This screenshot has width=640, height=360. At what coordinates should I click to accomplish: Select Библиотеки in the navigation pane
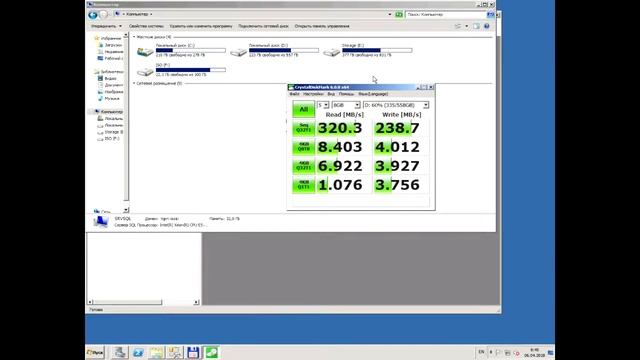click(x=109, y=71)
